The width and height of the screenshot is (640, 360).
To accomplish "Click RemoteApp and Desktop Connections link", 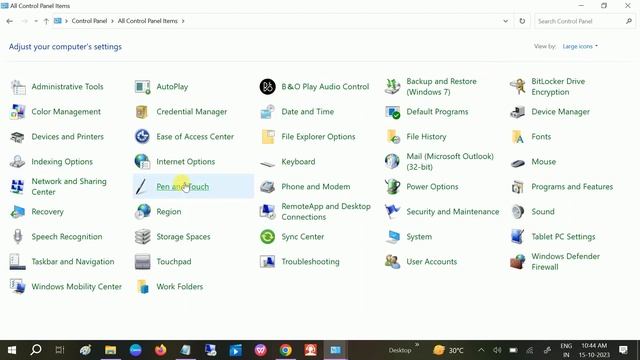I will 326,212.
